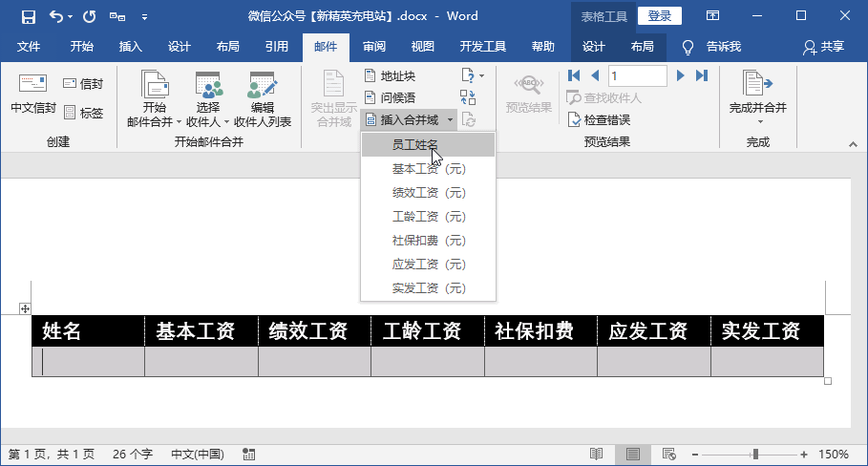Click the 告诉我 search box
Screen dimensions: 868x466
point(712,47)
